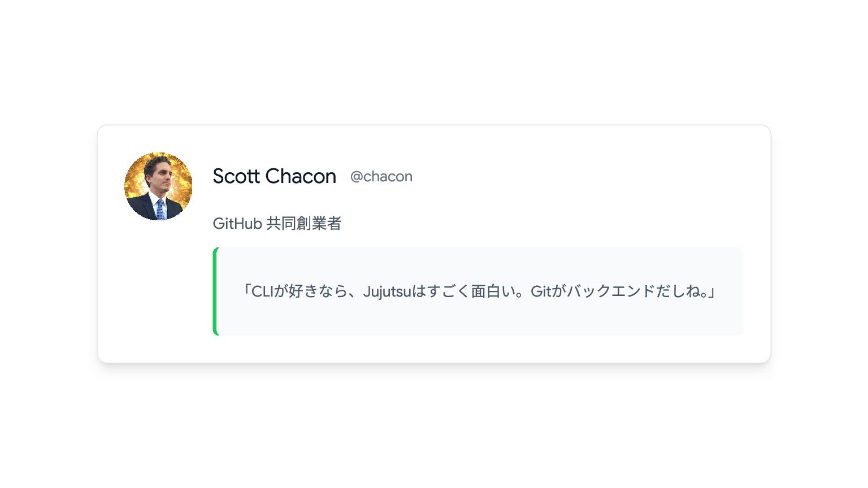Click the opening 「 bracket of the quote

[x=246, y=290]
